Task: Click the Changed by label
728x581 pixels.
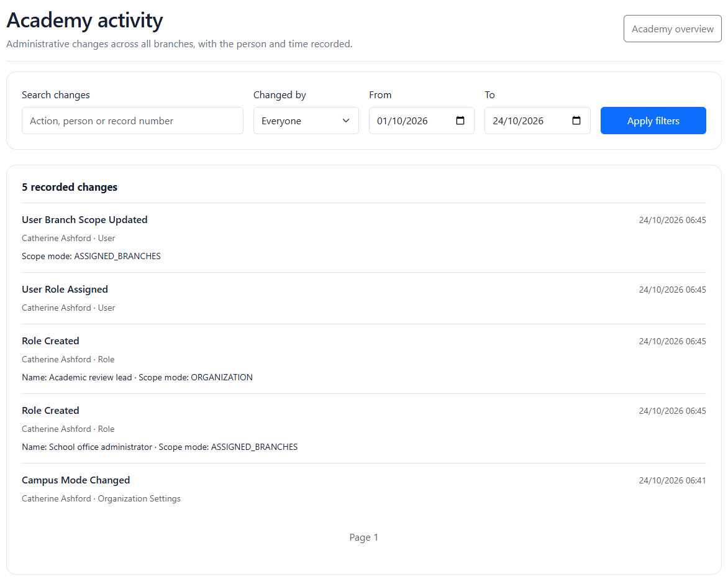Action: (x=280, y=94)
